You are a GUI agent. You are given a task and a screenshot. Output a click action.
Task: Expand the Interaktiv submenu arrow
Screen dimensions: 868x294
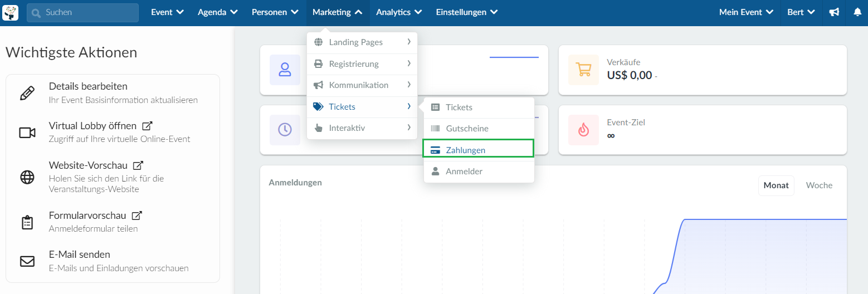409,128
